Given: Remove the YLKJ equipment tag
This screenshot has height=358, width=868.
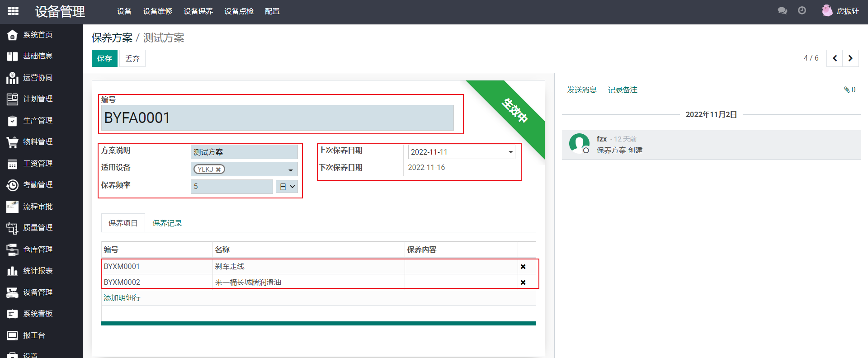Looking at the screenshot, I should pos(218,170).
